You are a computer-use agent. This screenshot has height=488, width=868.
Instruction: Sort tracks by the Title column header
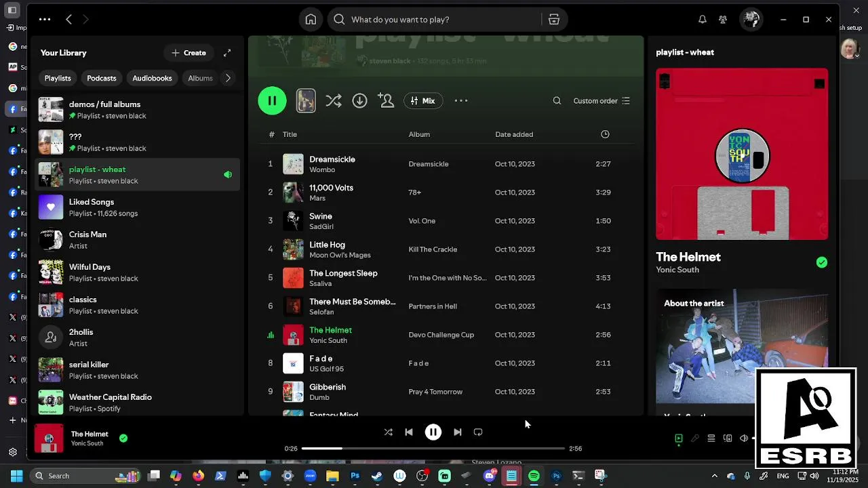pos(290,134)
